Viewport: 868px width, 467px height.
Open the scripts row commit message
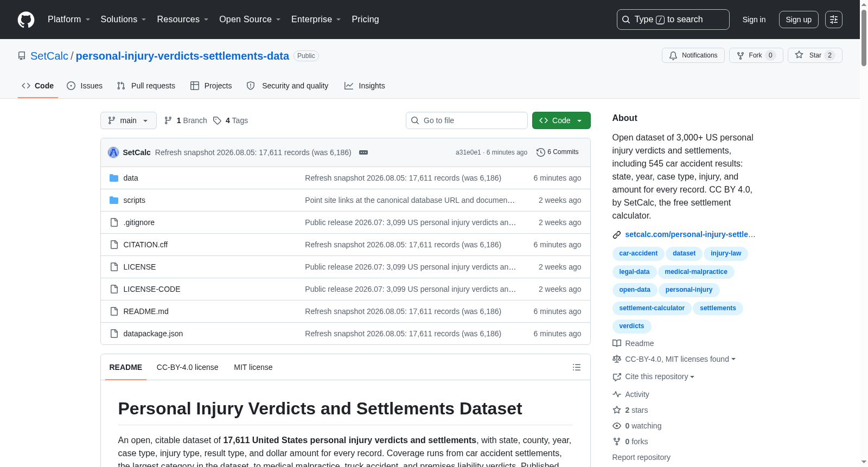pos(410,200)
